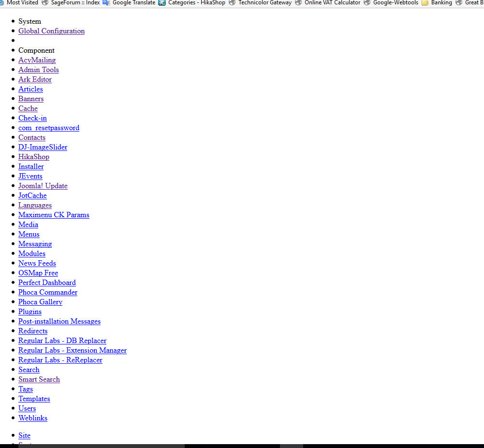Click the Google-Webtools globe icon
Image resolution: width=484 pixels, height=448 pixels.
coord(367,2)
